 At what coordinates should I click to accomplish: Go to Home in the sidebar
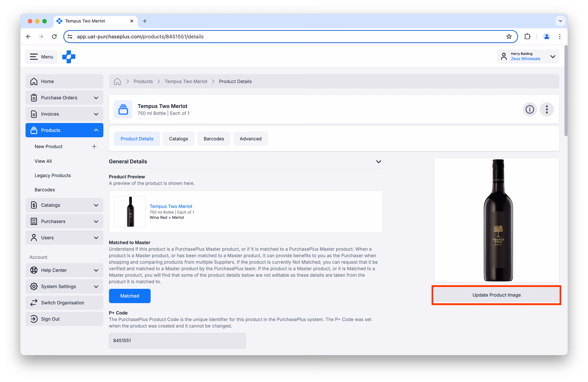tap(64, 81)
